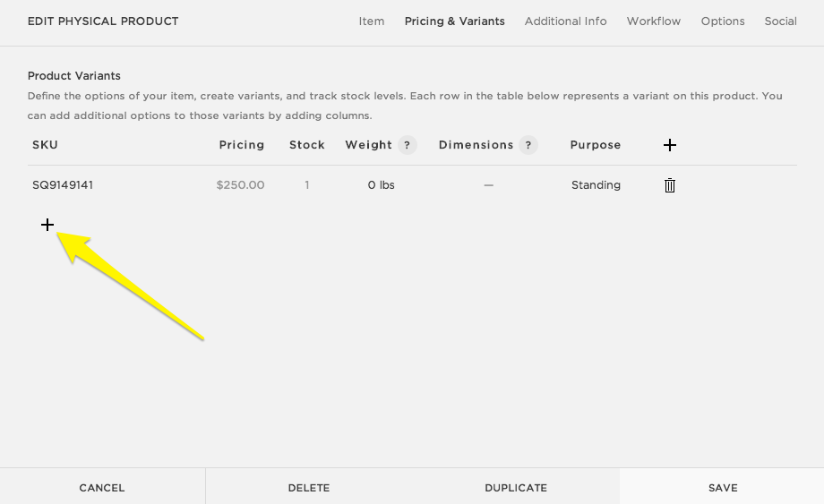This screenshot has width=824, height=504.
Task: Add a new variant row with plus icon
Action: (47, 225)
